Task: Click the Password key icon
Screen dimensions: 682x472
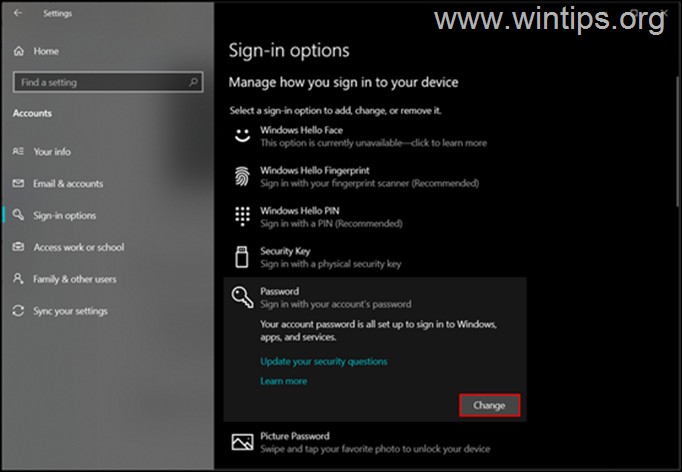Action: 242,297
